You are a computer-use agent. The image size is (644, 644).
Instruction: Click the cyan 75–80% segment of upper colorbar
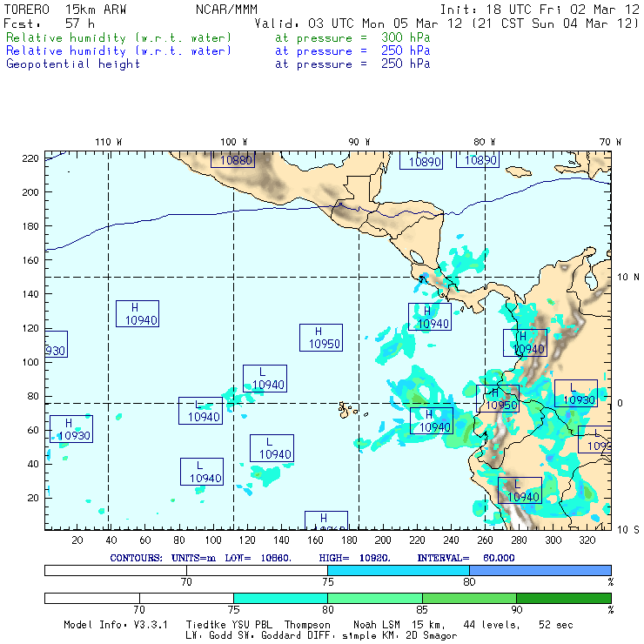click(x=398, y=569)
